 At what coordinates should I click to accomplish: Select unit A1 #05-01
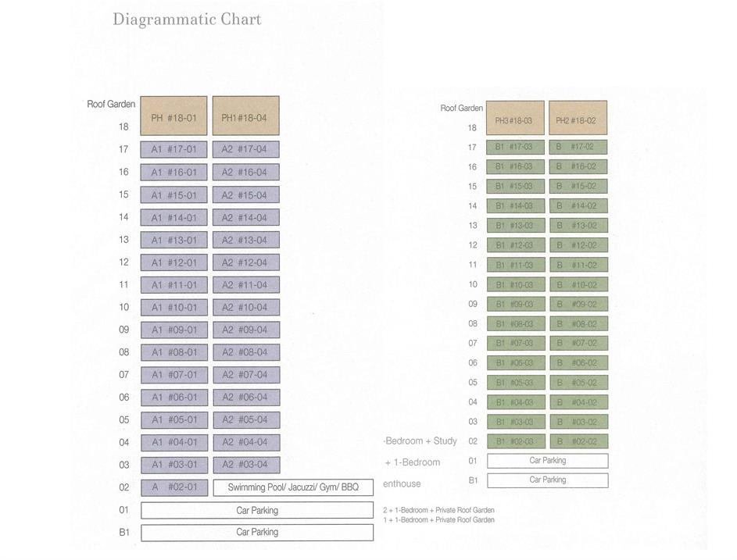[x=174, y=419]
